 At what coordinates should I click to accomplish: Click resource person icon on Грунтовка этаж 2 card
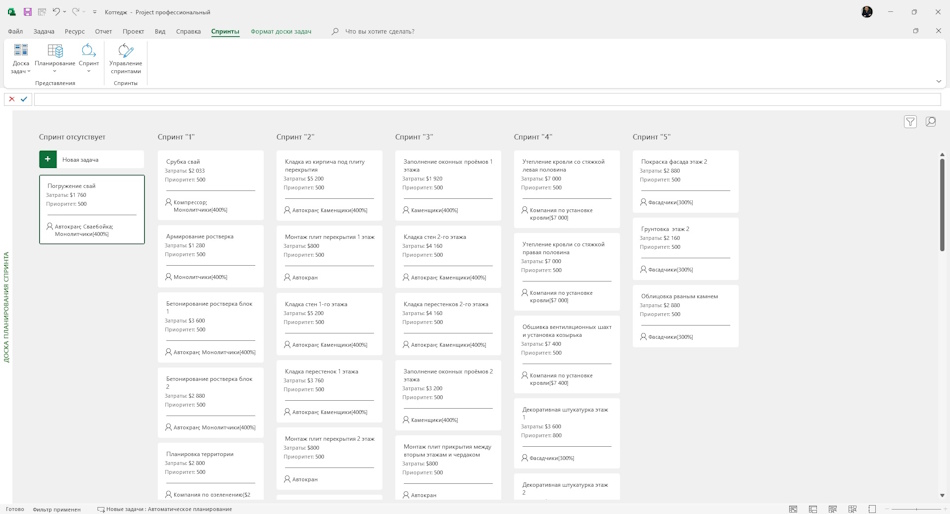point(643,269)
